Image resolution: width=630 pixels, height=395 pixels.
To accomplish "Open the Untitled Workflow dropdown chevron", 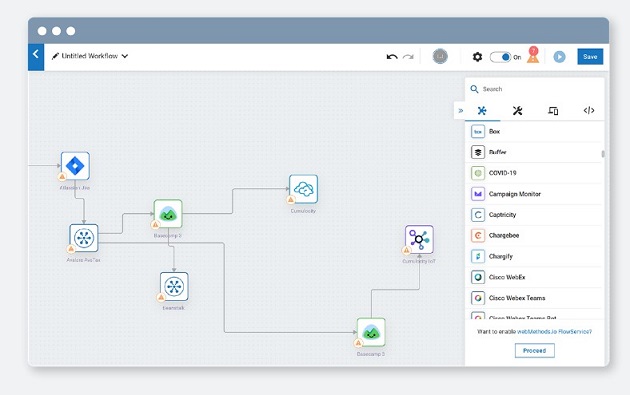I will [x=125, y=56].
